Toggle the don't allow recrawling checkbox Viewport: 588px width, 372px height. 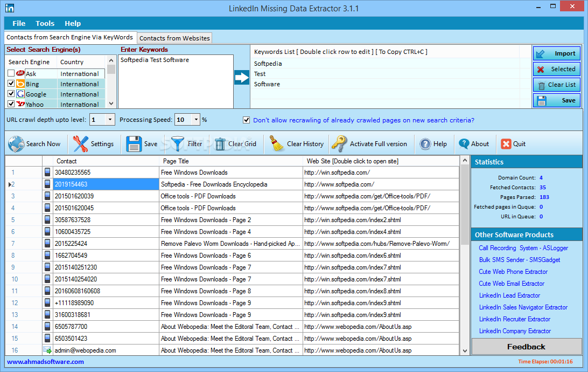click(x=247, y=120)
